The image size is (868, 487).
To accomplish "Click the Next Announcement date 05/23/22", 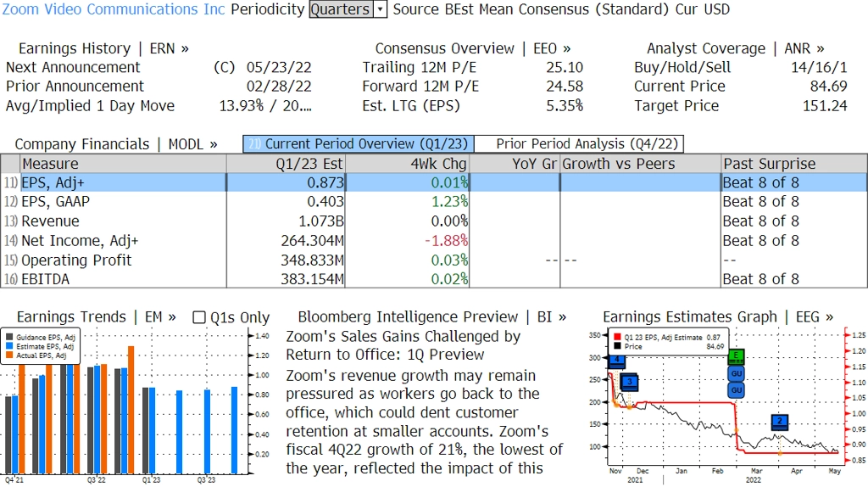I will coord(279,68).
